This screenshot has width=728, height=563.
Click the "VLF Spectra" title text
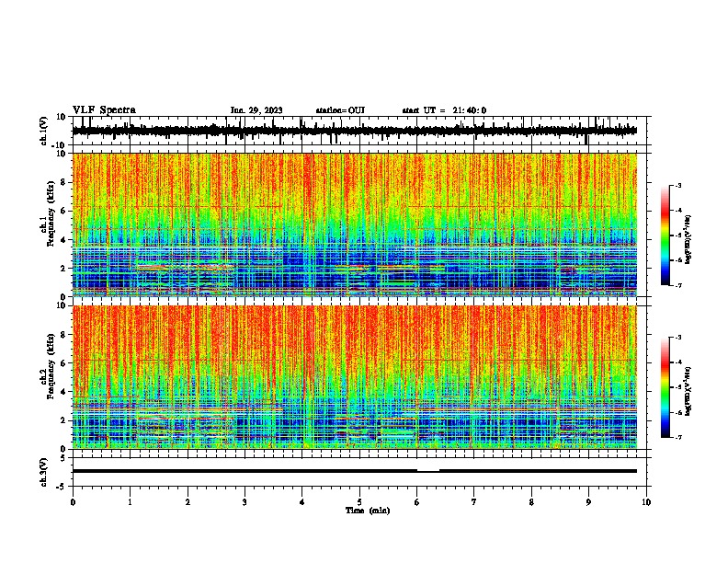coord(104,110)
